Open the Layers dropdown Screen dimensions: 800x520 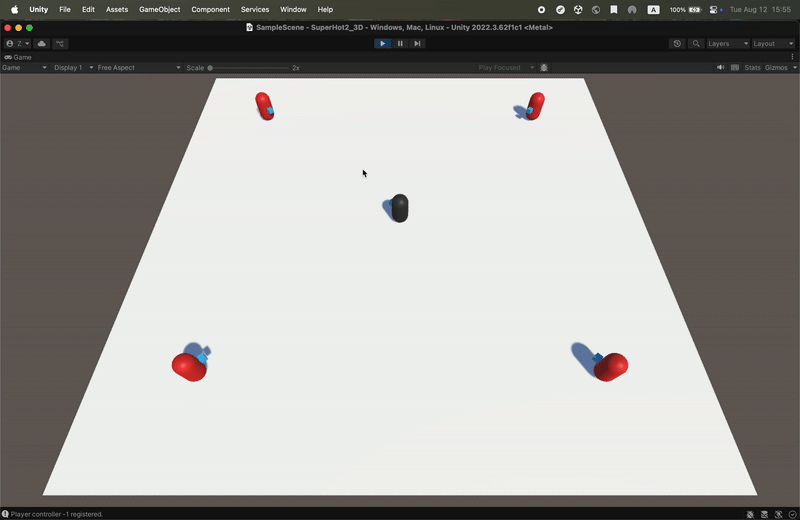tap(727, 44)
